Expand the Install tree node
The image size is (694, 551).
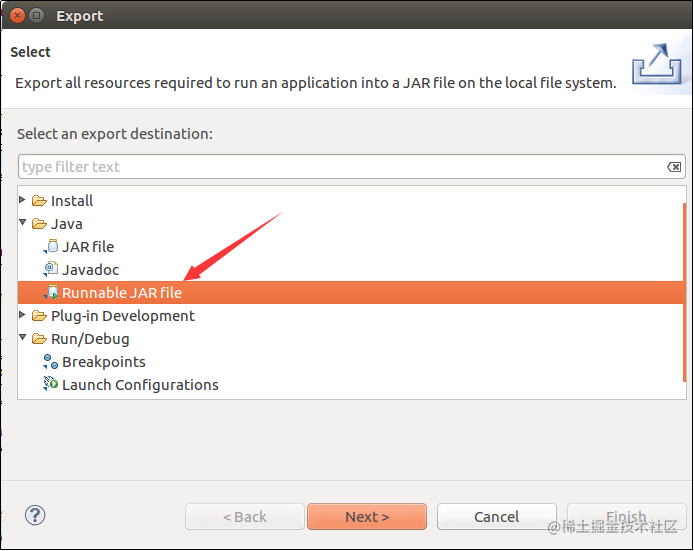coord(22,200)
